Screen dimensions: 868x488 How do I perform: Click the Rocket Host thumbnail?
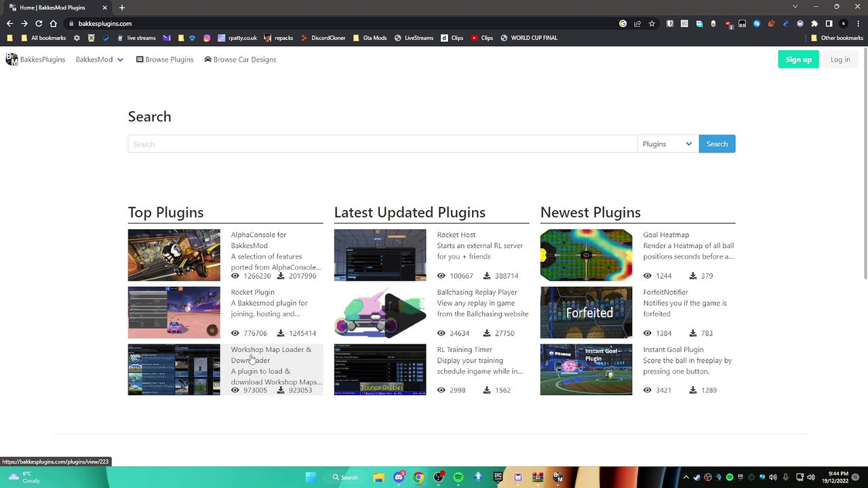380,255
